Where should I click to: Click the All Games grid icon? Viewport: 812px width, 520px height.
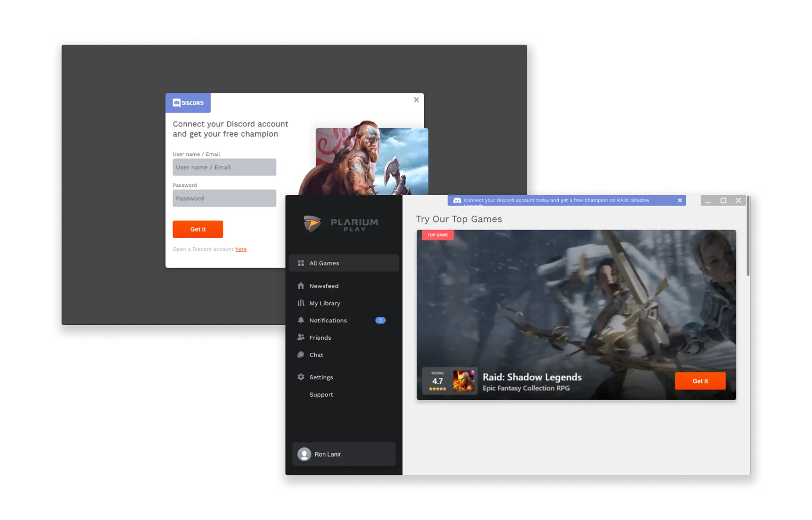coord(301,263)
